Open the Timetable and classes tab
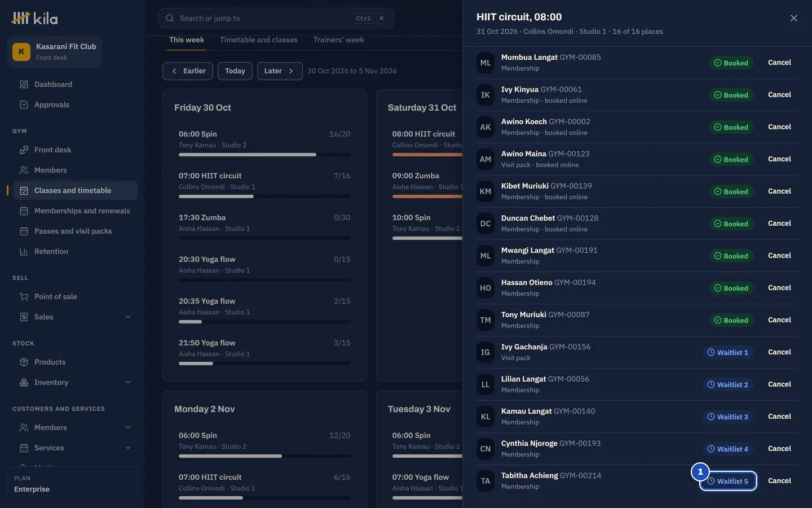Viewport: 812px width, 508px height. 259,40
